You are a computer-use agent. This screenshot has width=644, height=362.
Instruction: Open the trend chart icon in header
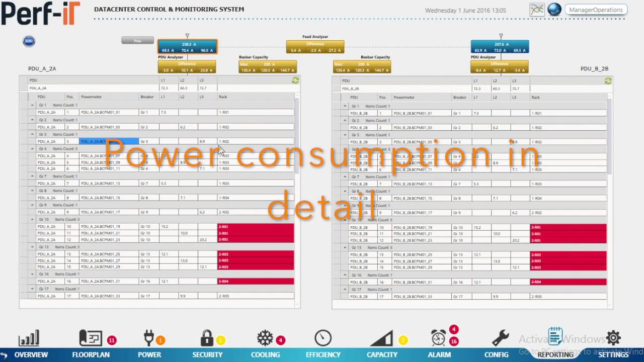[x=537, y=10]
